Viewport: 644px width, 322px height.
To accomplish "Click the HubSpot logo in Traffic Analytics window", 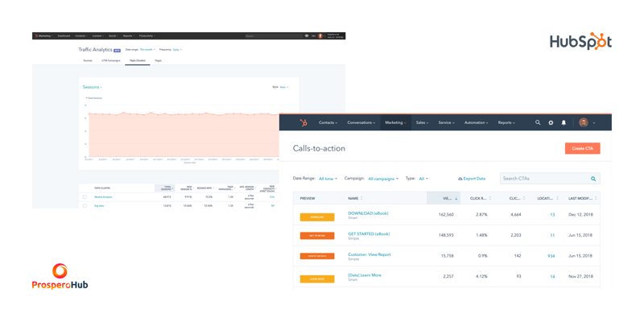I will [35, 35].
